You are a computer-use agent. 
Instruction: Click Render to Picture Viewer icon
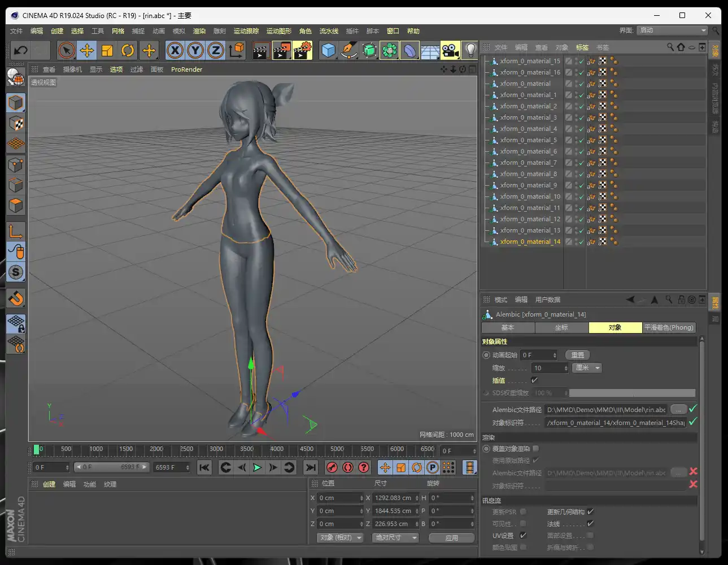(x=281, y=50)
